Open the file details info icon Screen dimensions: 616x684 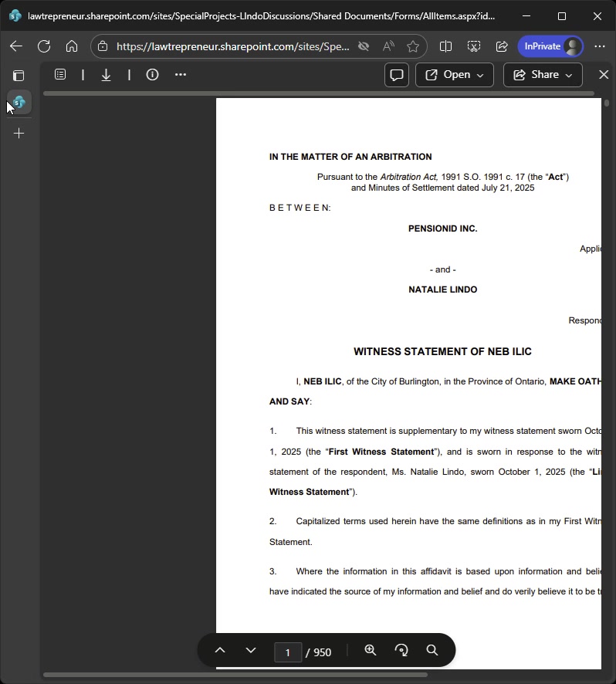tap(152, 75)
